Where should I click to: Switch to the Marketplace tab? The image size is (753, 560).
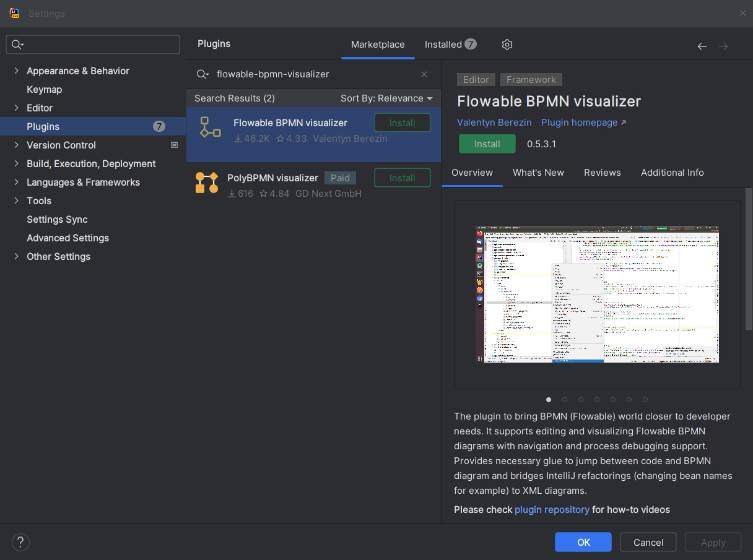(378, 45)
